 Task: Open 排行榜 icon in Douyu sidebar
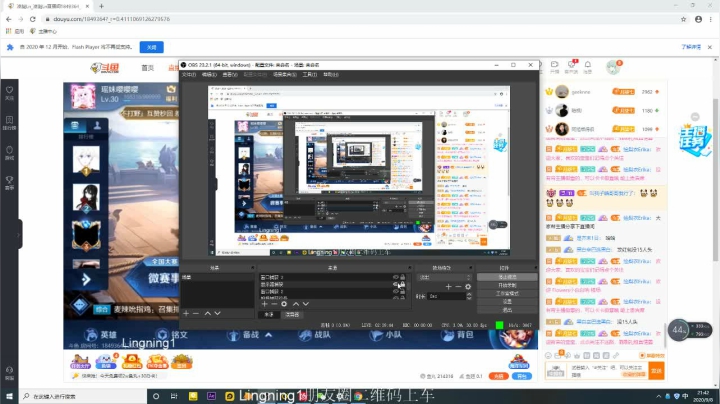pyautogui.click(x=9, y=123)
